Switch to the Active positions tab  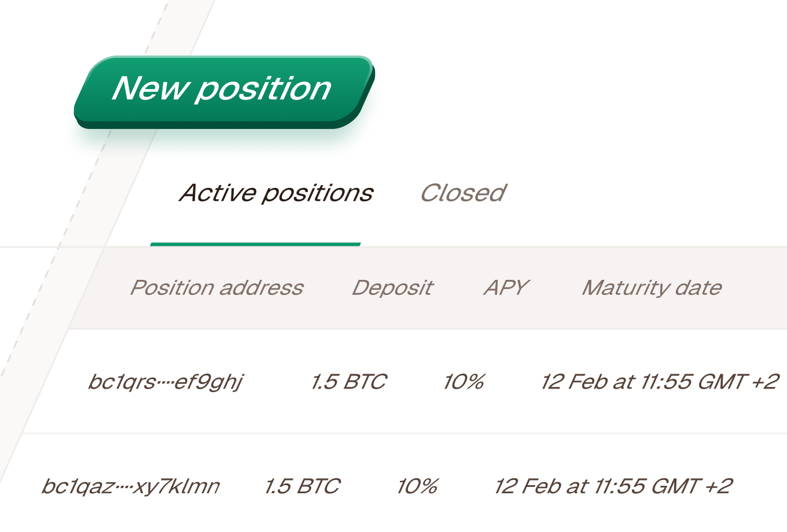pos(276,193)
